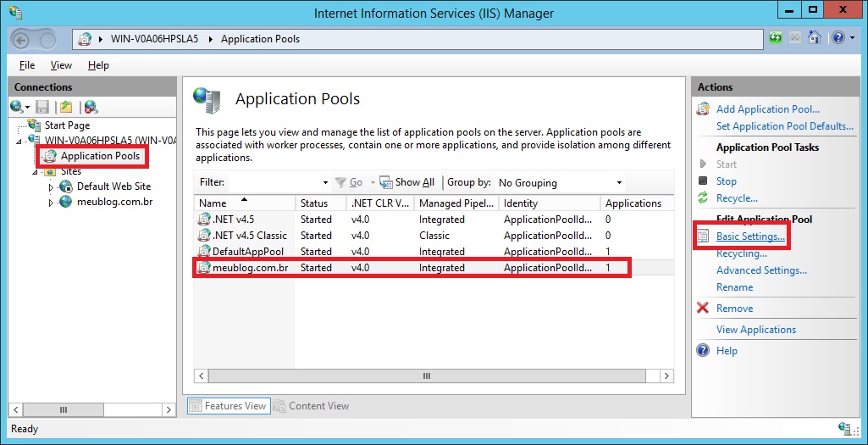Click the Stop loading icon in the address bar area
868x445 pixels.
tap(795, 37)
